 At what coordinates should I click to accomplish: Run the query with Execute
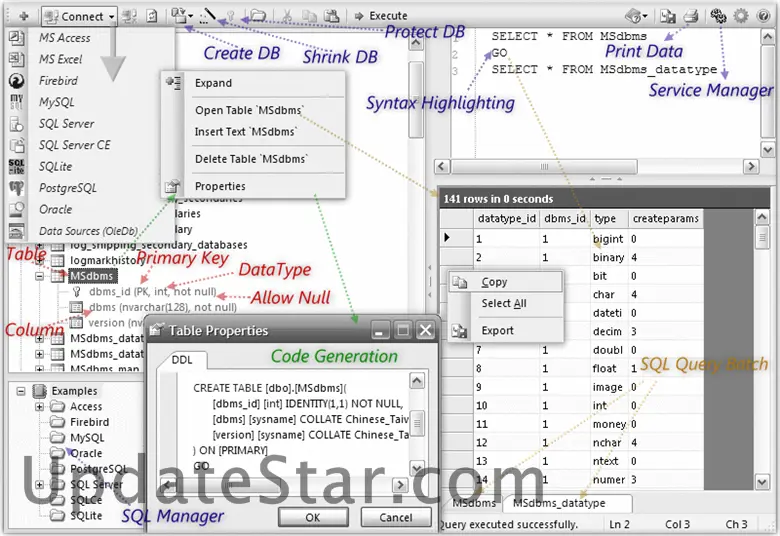coord(381,16)
